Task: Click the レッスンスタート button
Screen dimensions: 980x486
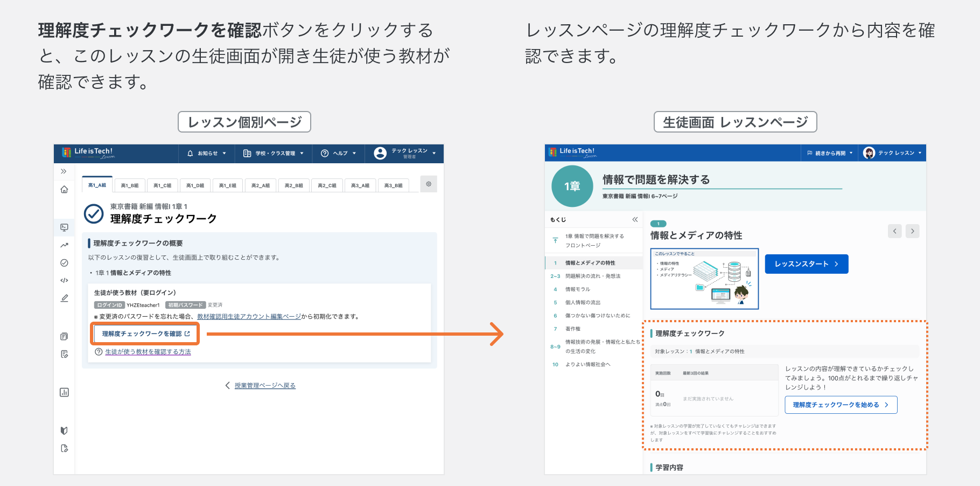Action: coord(807,264)
